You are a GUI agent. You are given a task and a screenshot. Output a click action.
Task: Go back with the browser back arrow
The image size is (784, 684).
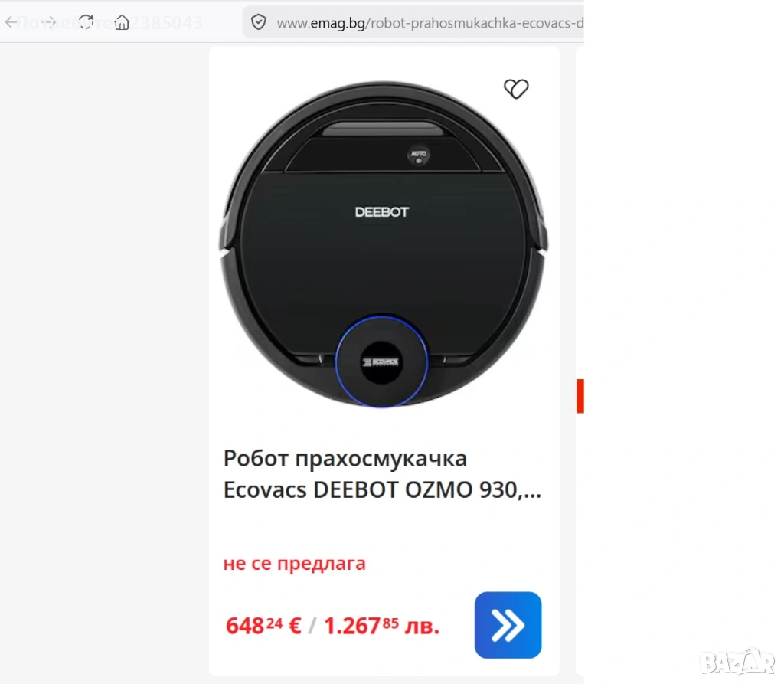[11, 22]
